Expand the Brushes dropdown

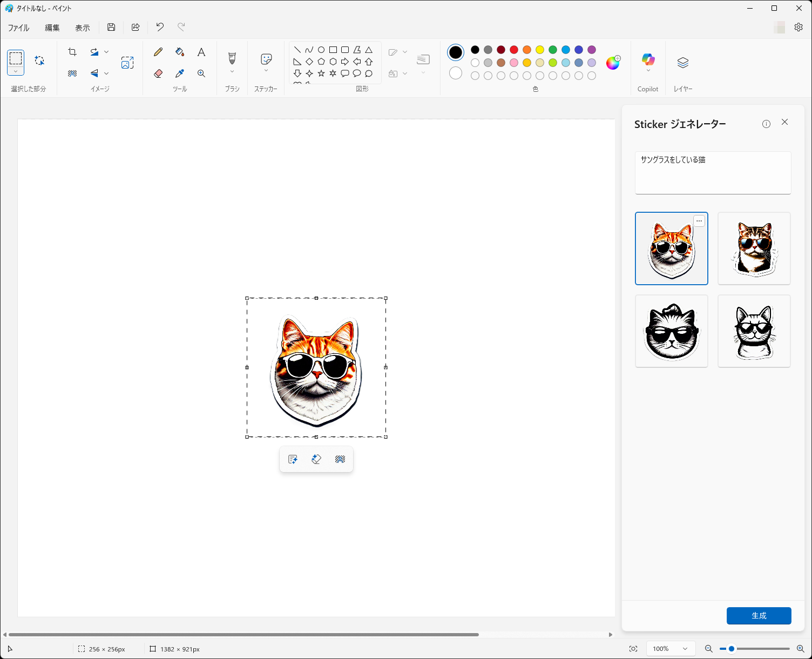pyautogui.click(x=232, y=71)
